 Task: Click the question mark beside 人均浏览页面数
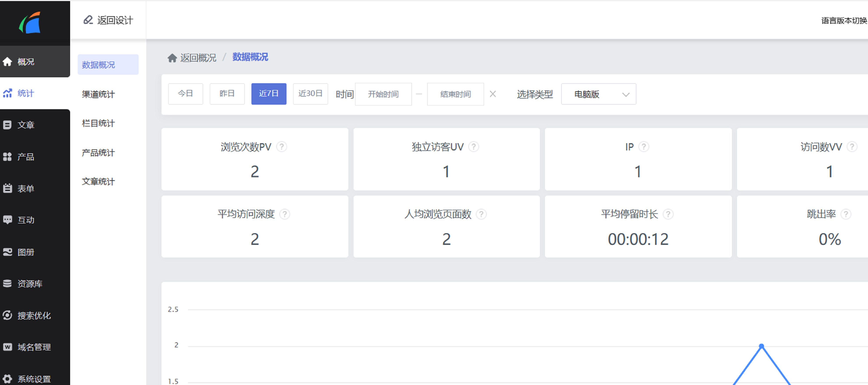481,214
